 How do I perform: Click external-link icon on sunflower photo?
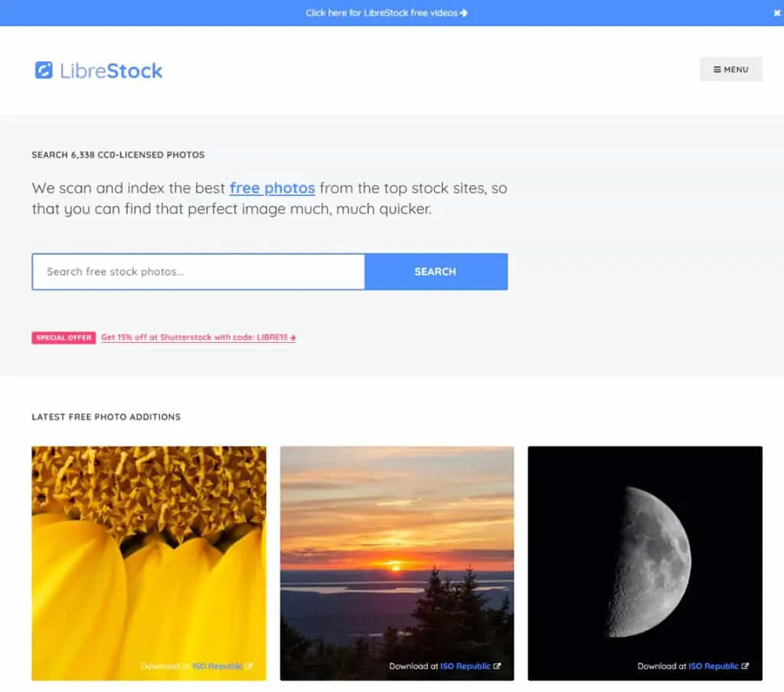coord(250,666)
